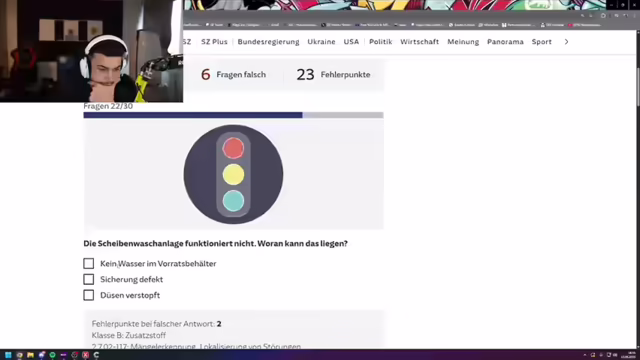This screenshot has width=640, height=360.
Task: Open the purple Twitch taskbar icon
Action: [63, 355]
